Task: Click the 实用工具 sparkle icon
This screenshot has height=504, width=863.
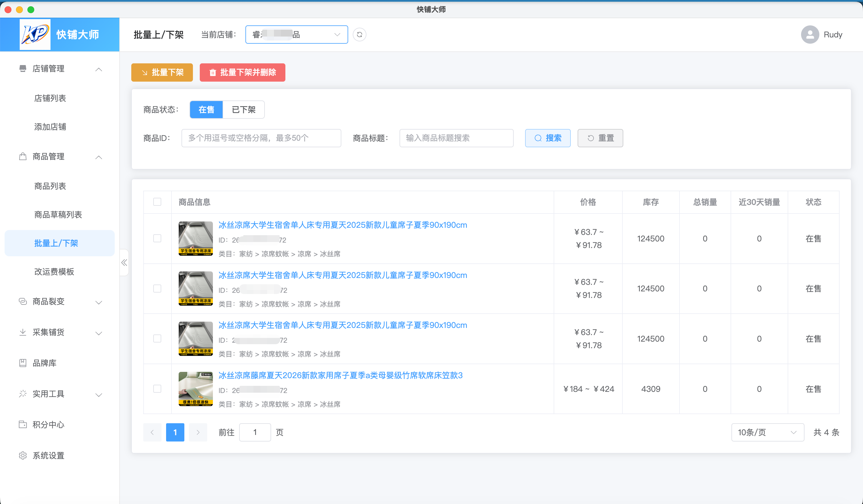Action: tap(23, 394)
